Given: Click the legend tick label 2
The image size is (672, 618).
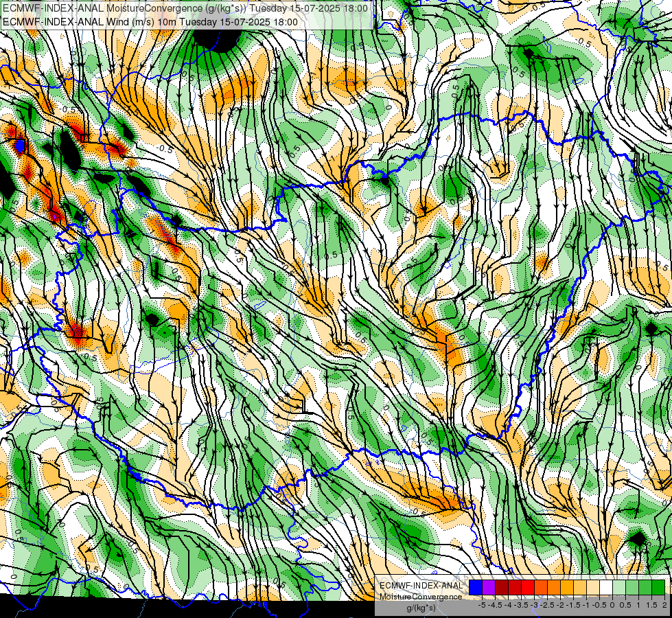Looking at the screenshot, I should (x=664, y=605).
